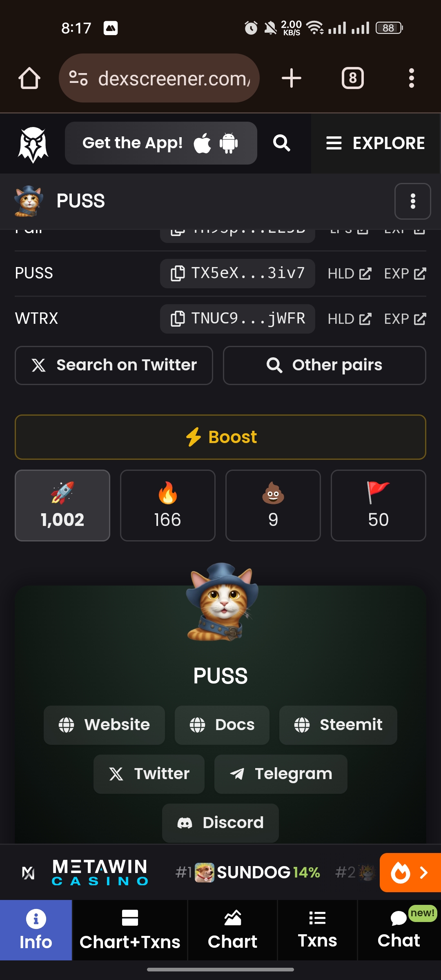Copy the PUSS token address TX5eX...3iv7
This screenshot has width=441, height=980.
tap(237, 273)
